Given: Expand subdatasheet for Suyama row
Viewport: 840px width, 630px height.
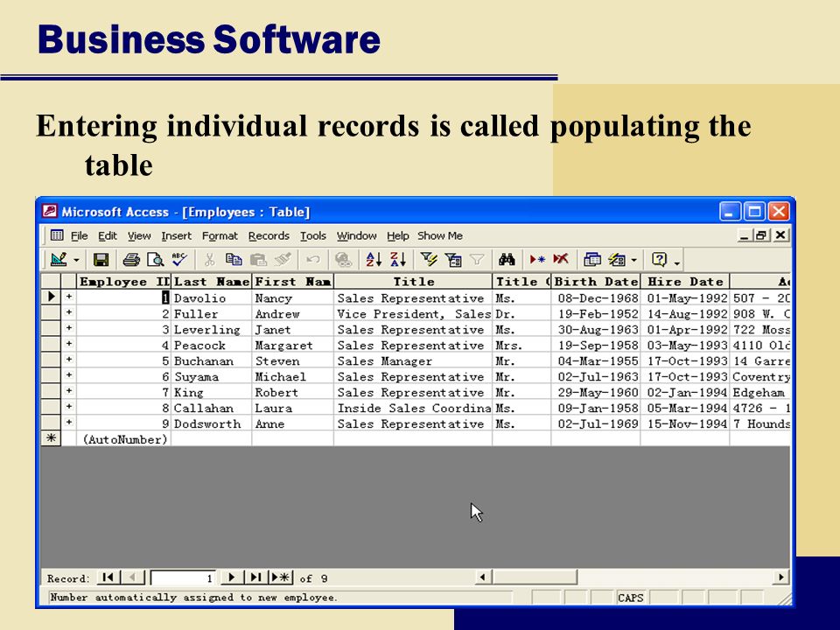Looking at the screenshot, I should click(x=69, y=375).
